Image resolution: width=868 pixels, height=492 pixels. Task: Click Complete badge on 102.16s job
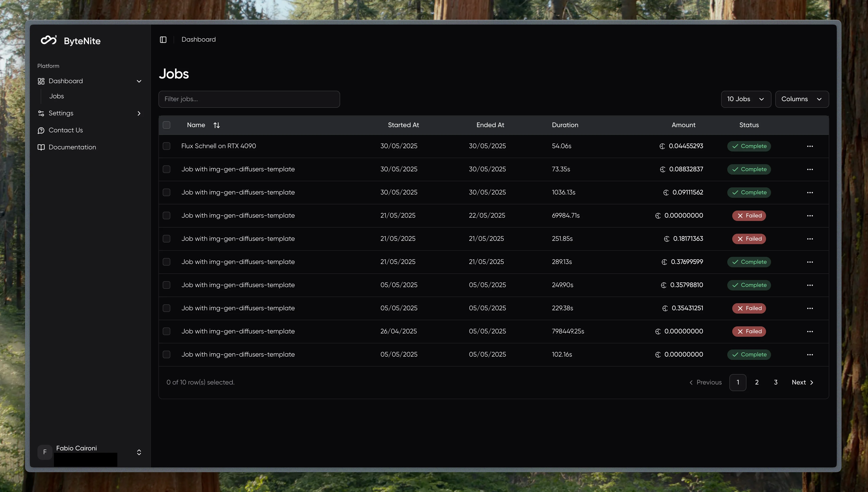749,354
